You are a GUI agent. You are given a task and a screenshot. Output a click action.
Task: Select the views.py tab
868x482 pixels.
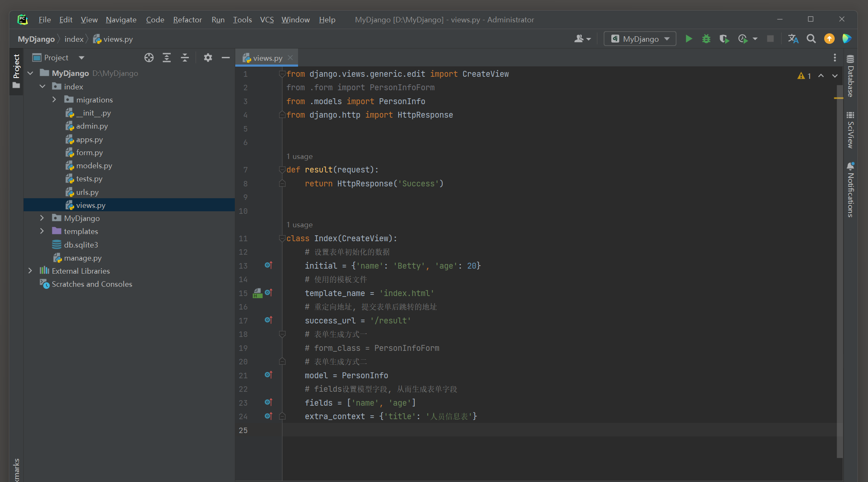267,58
